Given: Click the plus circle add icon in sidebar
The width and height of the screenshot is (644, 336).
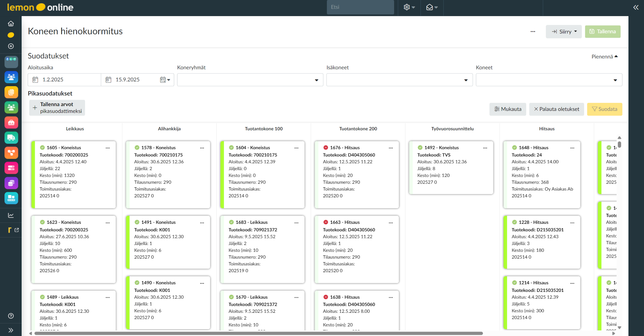Looking at the screenshot, I should (11, 46).
